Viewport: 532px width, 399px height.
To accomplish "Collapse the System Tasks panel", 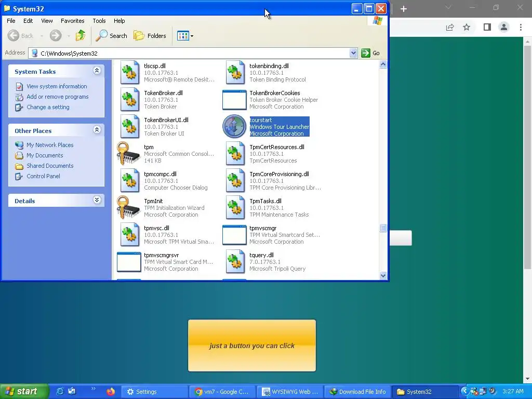I will pyautogui.click(x=97, y=71).
